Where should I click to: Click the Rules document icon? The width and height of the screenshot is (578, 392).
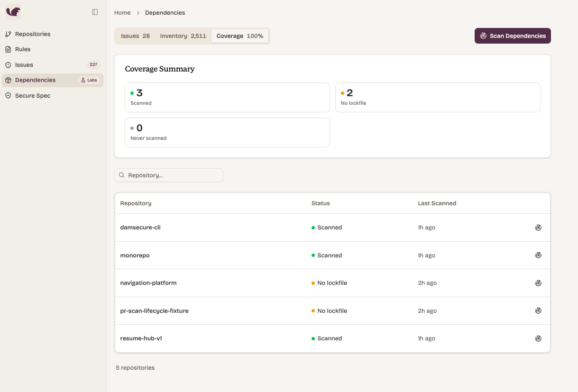pyautogui.click(x=8, y=49)
